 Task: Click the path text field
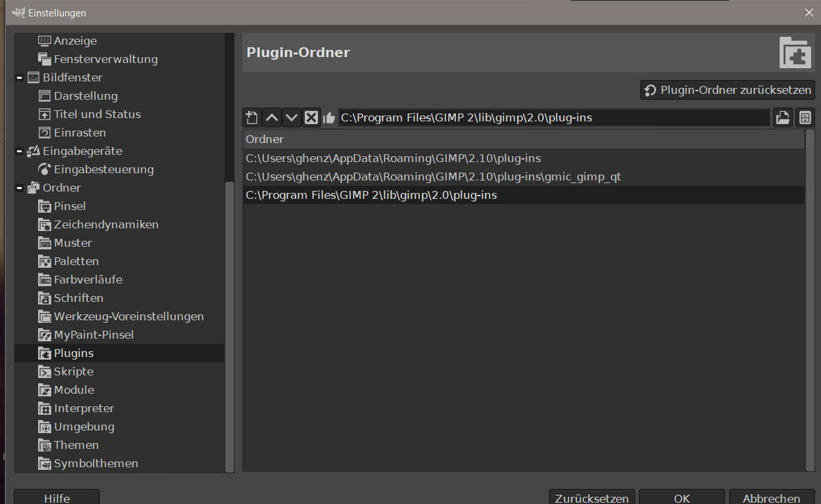click(x=554, y=118)
